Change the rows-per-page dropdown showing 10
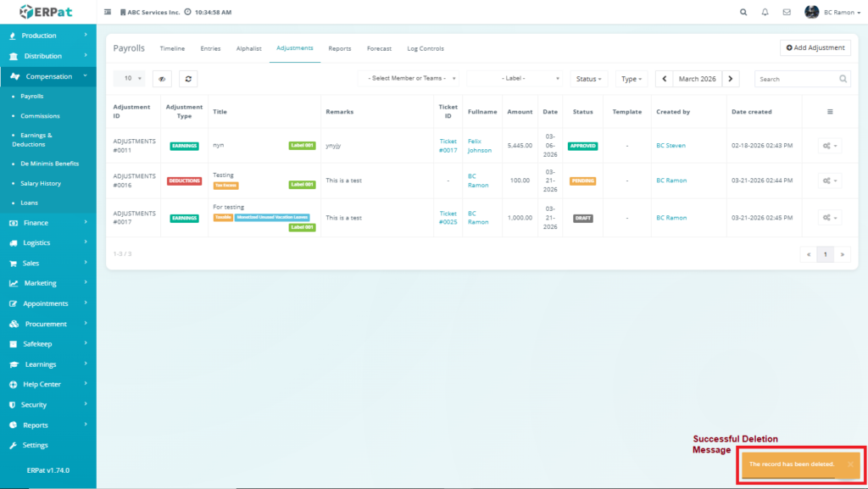Screen dimensions: 868x489 click(130, 79)
